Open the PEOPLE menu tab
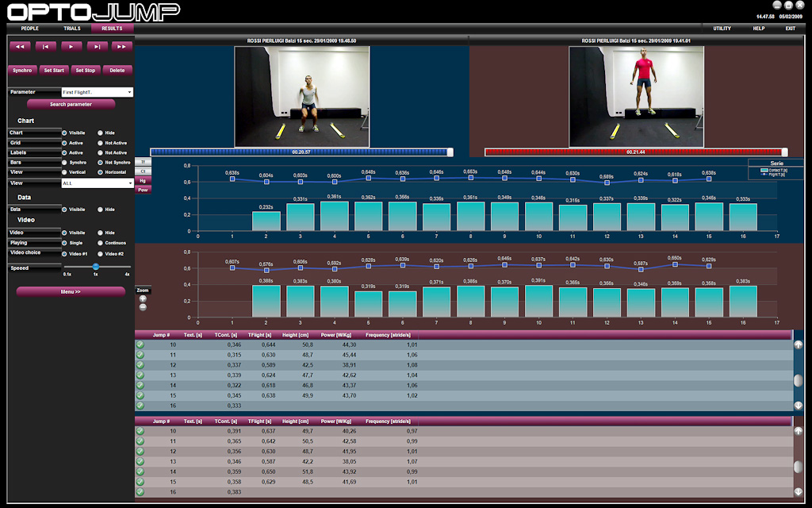812x508 pixels. [30, 29]
